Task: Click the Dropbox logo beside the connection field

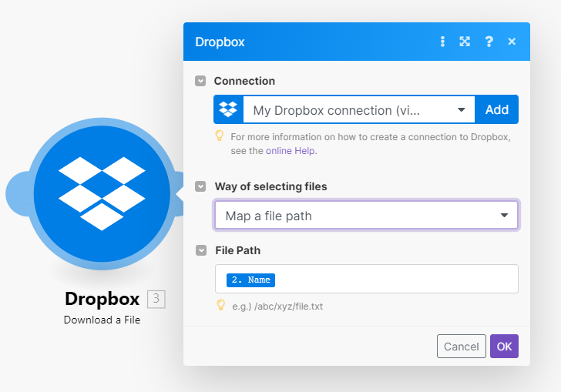Action: coord(228,109)
